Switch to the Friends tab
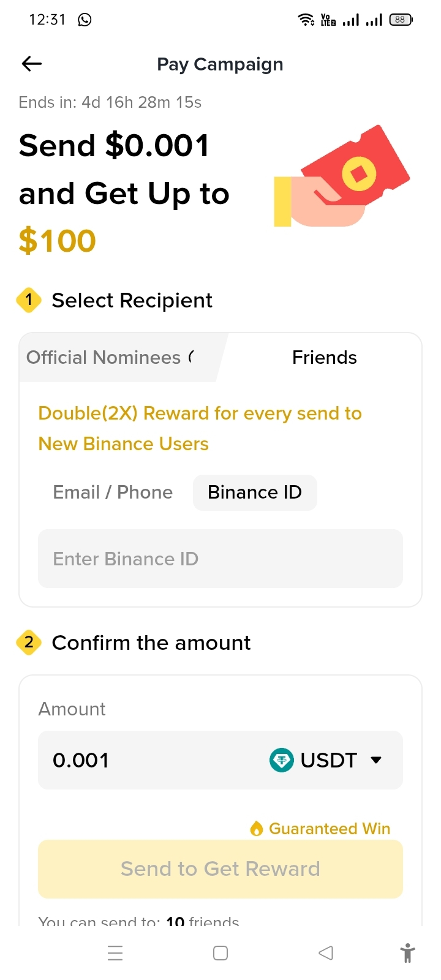This screenshot has width=441, height=980. tap(325, 358)
